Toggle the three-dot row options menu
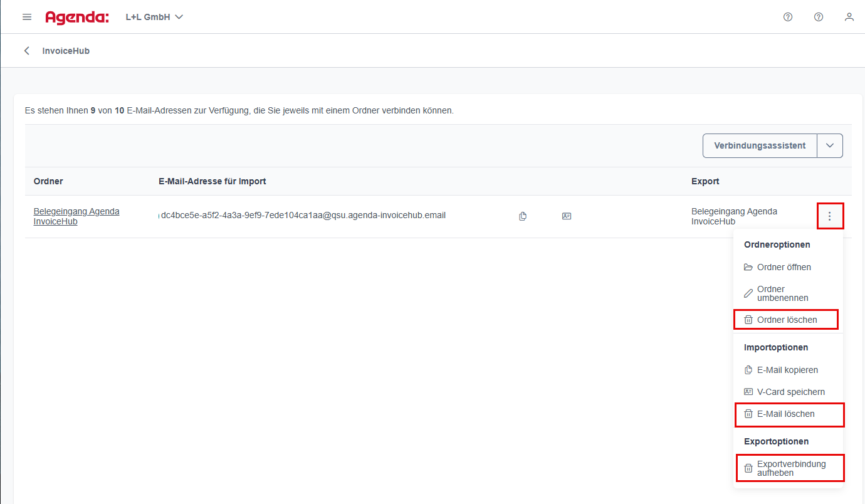Viewport: 865px width, 504px height. (830, 216)
